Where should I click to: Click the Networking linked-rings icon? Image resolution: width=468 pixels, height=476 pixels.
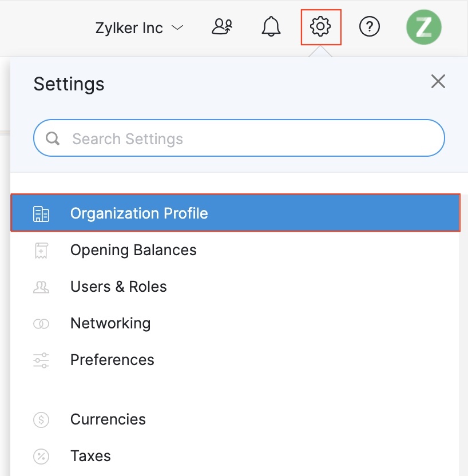coord(41,323)
